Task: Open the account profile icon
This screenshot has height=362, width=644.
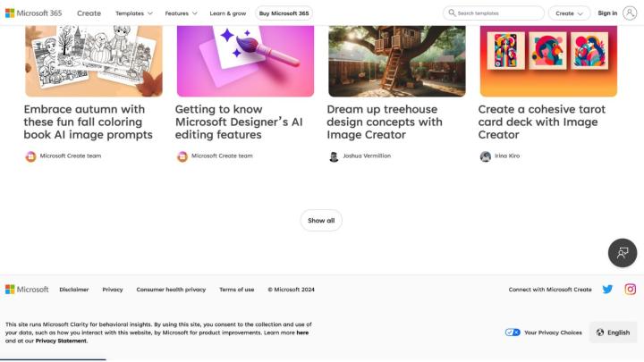Action: (x=629, y=13)
